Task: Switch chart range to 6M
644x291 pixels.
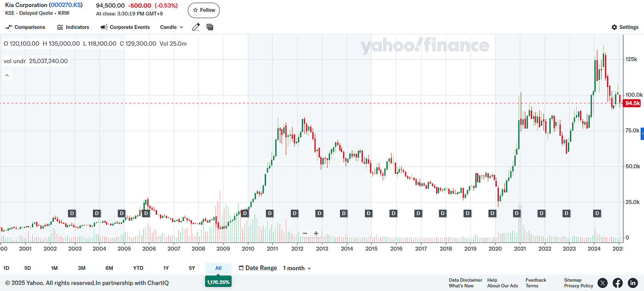Action: (x=109, y=268)
